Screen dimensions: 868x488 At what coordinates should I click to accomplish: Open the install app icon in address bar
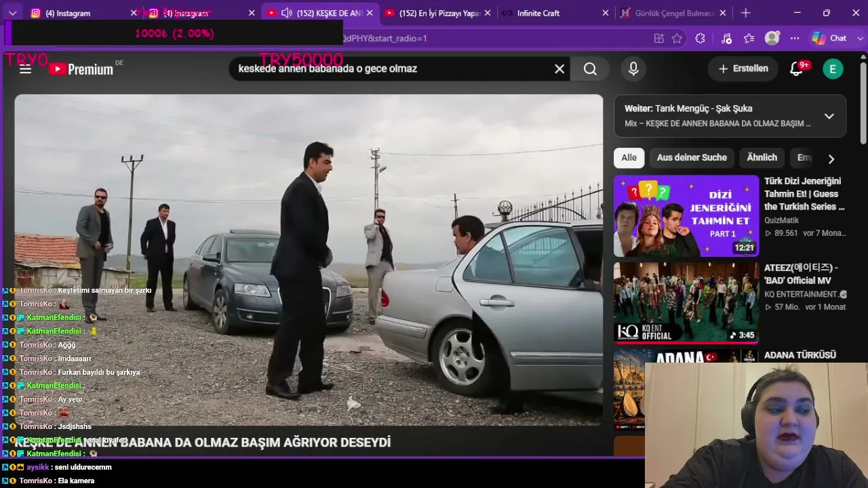point(658,39)
